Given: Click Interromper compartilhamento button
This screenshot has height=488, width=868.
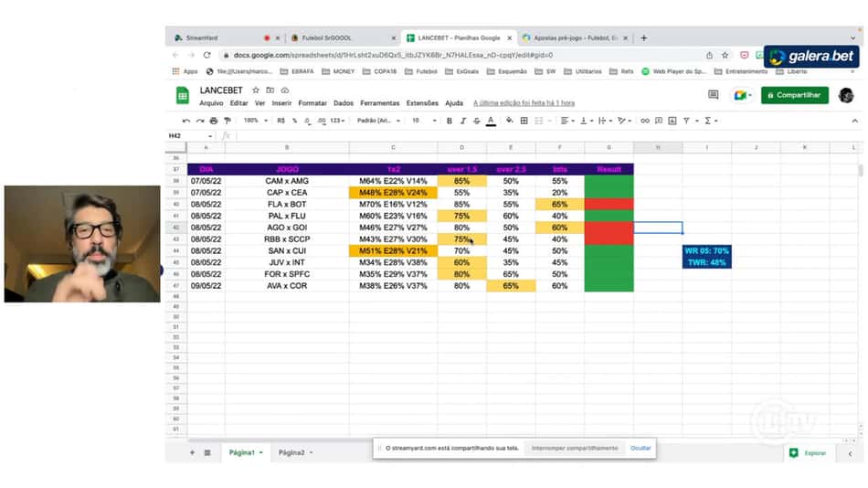Looking at the screenshot, I should [x=575, y=448].
